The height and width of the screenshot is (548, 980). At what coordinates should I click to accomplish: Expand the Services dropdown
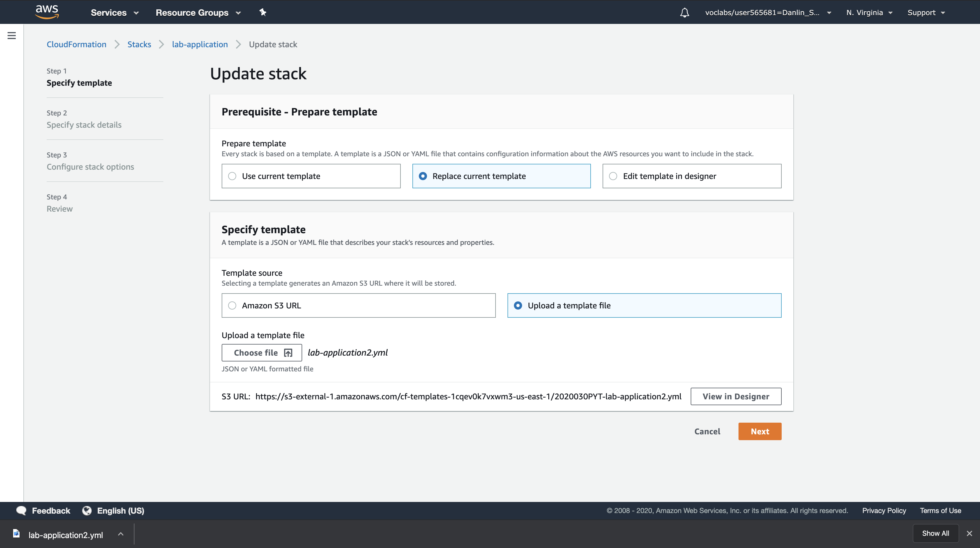(115, 13)
